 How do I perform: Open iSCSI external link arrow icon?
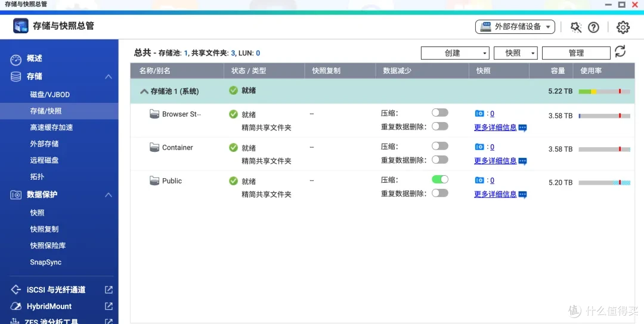pos(109,289)
